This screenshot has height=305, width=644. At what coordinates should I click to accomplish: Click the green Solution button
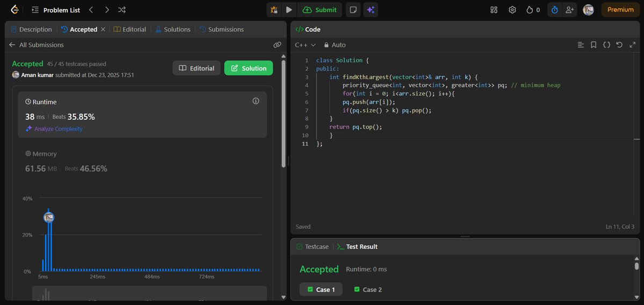(x=249, y=68)
